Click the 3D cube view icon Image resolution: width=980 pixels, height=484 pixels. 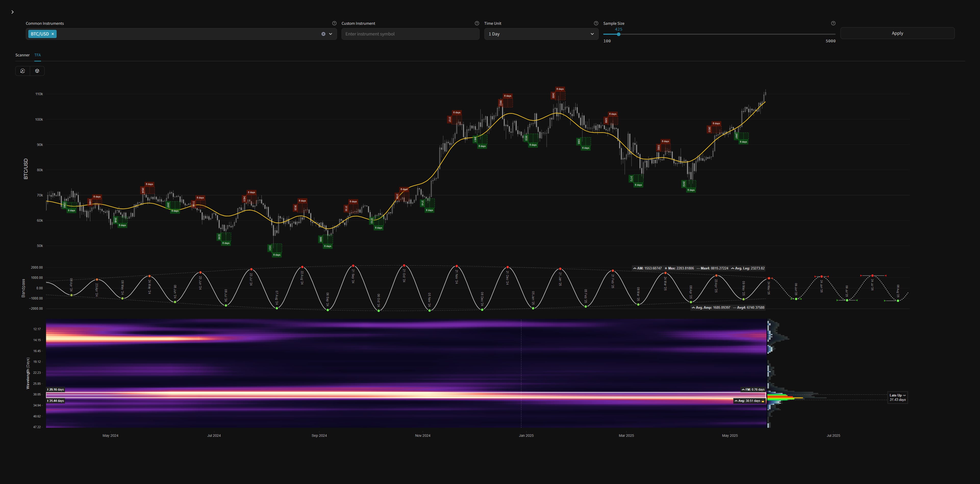point(37,71)
